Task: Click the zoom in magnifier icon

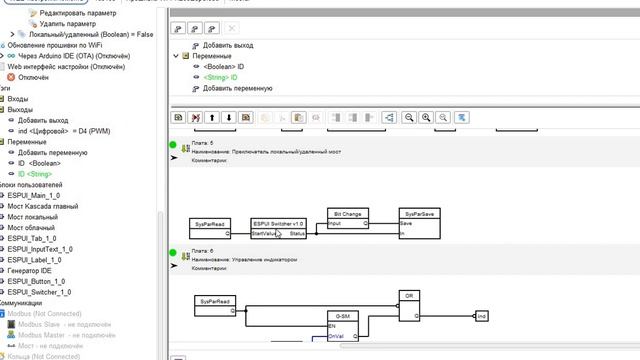Action: click(x=426, y=118)
